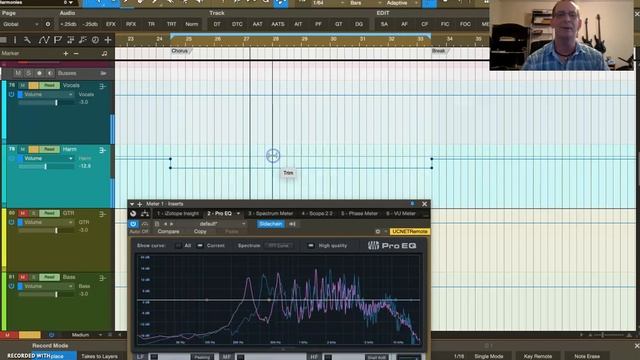Screen dimensions: 640x360
Task: Click the UCNETRemote button
Action: click(409, 231)
